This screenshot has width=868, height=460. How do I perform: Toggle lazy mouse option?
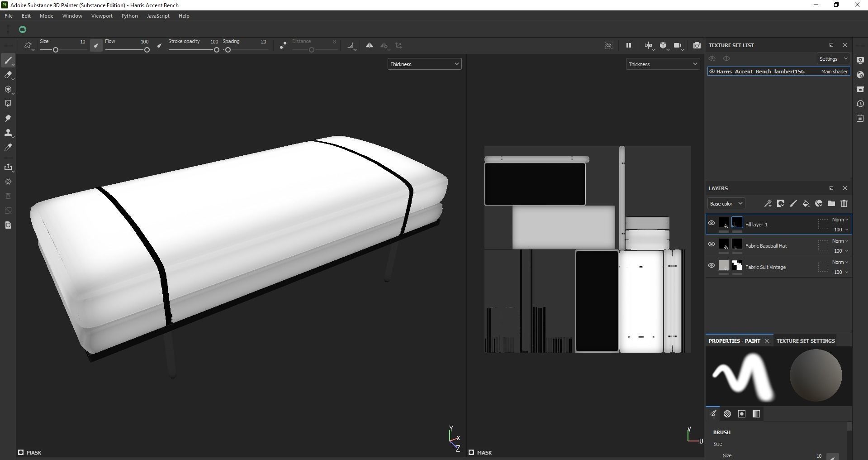(283, 45)
